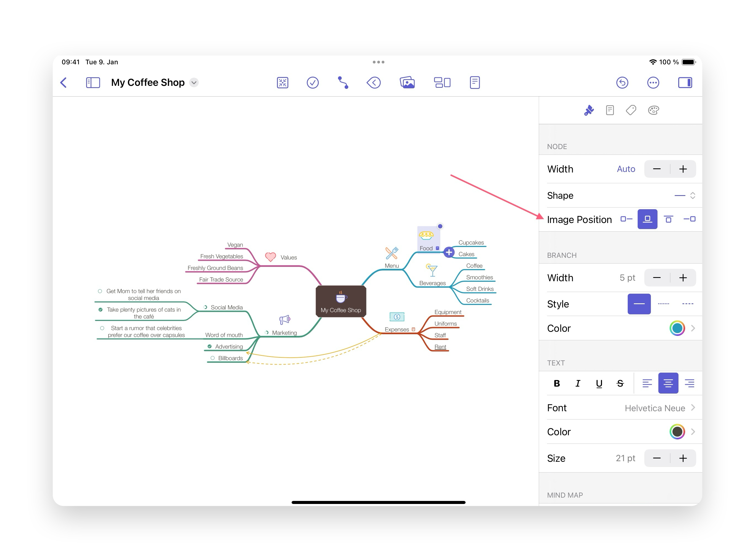Image resolution: width=755 pixels, height=560 pixels.
Task: Open the layout options toolbar icon
Action: [442, 82]
